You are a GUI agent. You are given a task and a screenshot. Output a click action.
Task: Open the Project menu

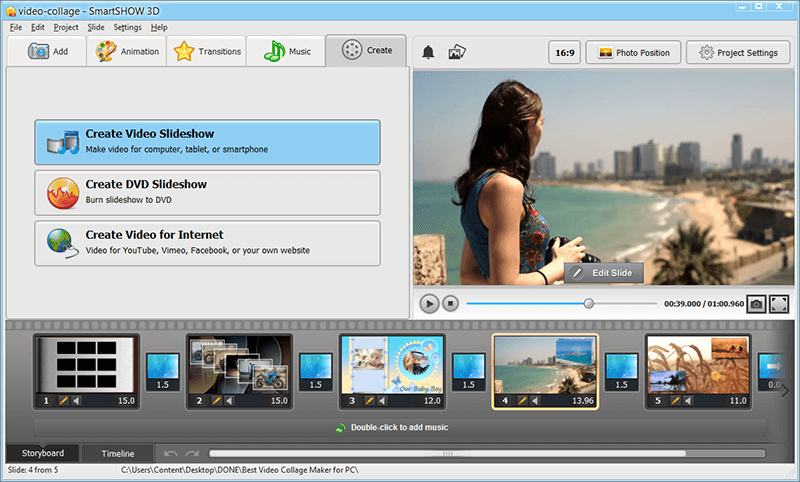pyautogui.click(x=66, y=27)
